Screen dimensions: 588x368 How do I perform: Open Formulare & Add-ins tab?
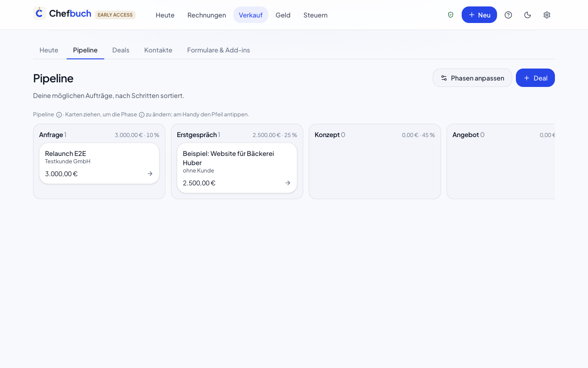(x=219, y=50)
